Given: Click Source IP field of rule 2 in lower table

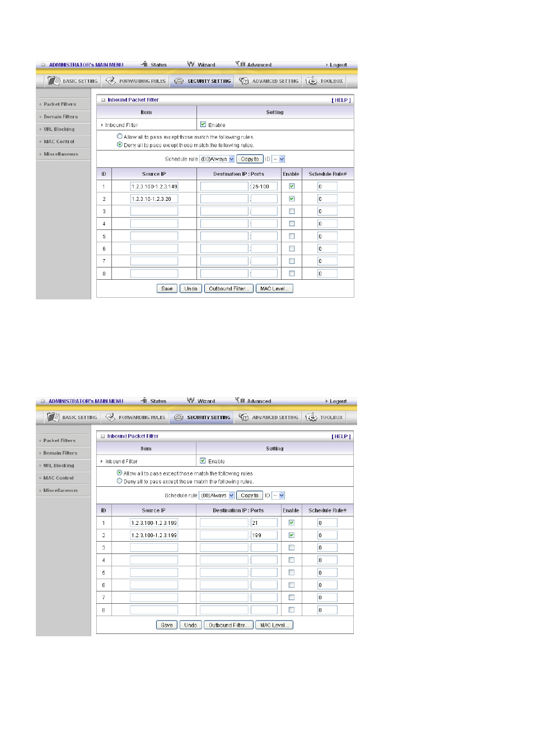Looking at the screenshot, I should click(154, 535).
